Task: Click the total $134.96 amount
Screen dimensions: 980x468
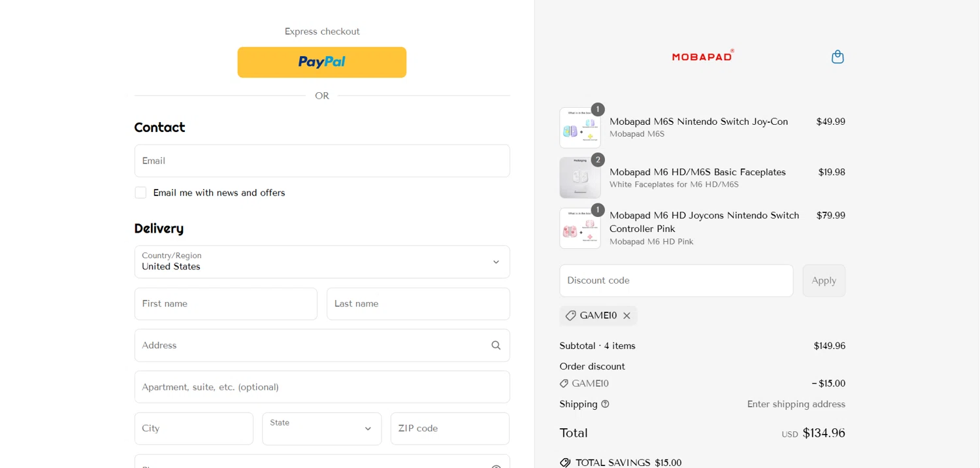Action: coord(824,433)
